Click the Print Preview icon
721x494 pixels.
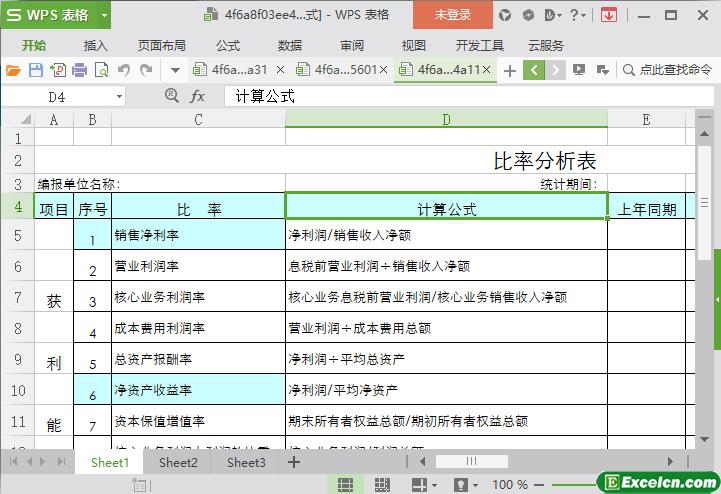tap(101, 70)
